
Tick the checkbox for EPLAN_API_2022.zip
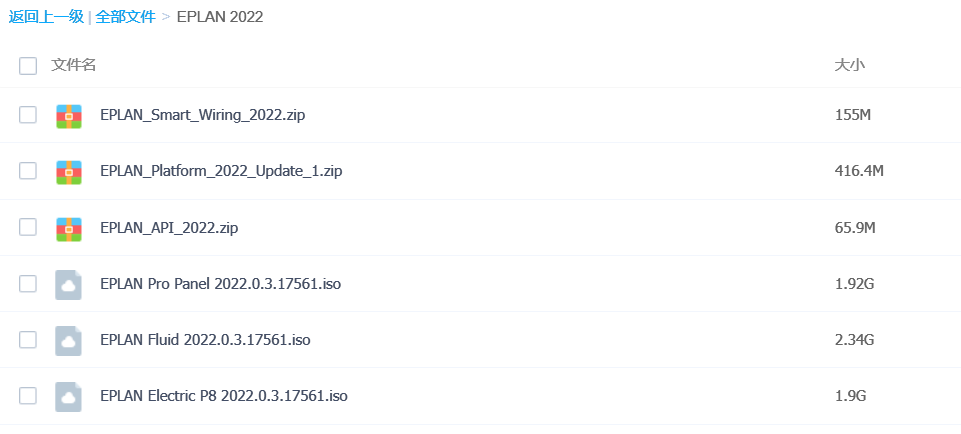pos(28,228)
